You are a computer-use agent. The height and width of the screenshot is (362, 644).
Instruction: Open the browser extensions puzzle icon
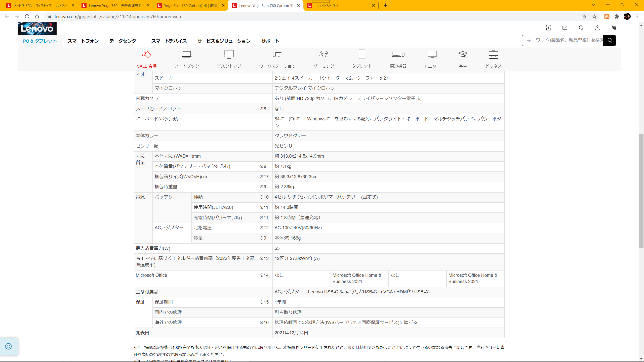click(617, 17)
